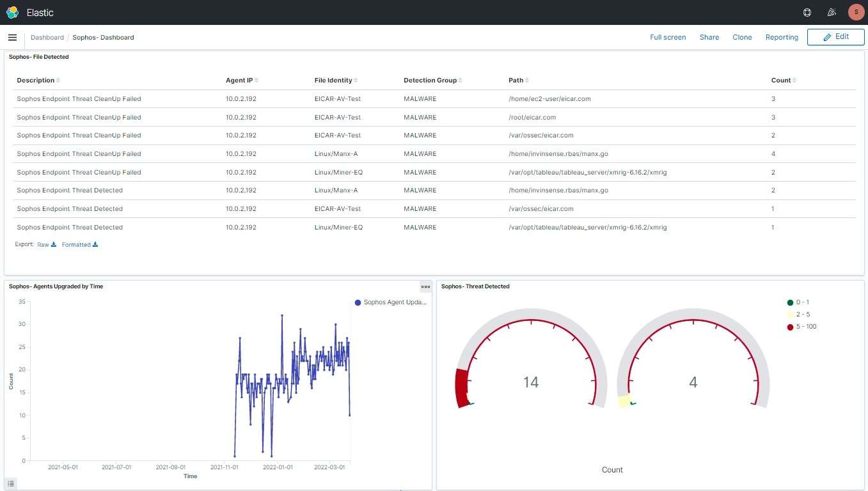Open panel options on Agents Upgraded chart
868x491 pixels.
tap(425, 287)
